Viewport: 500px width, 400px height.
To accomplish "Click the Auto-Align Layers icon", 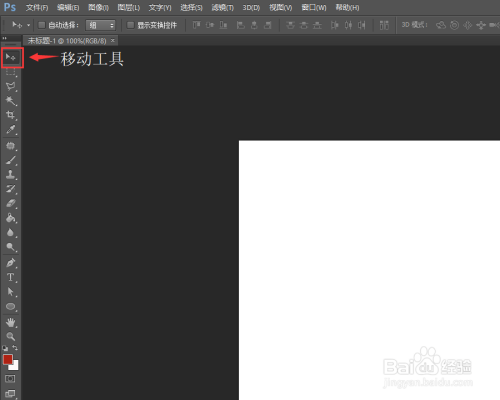I will (x=384, y=25).
